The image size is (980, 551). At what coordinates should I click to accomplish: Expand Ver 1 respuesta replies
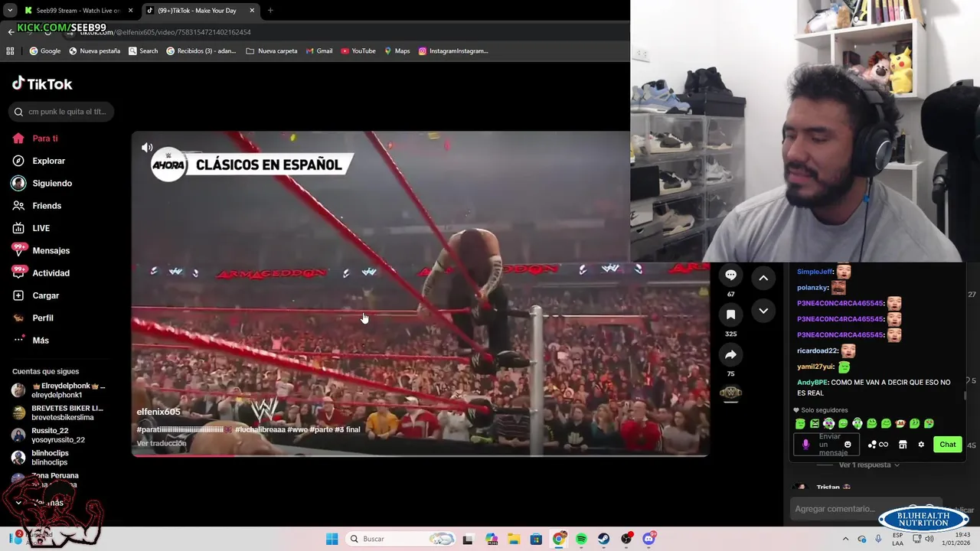(x=869, y=465)
